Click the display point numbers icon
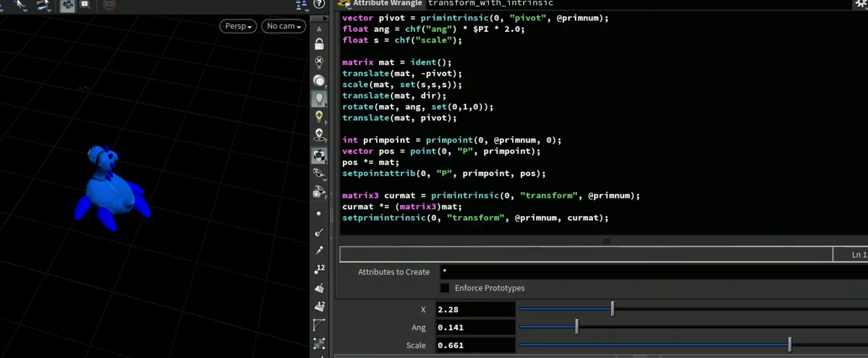This screenshot has width=868, height=358. pyautogui.click(x=319, y=269)
